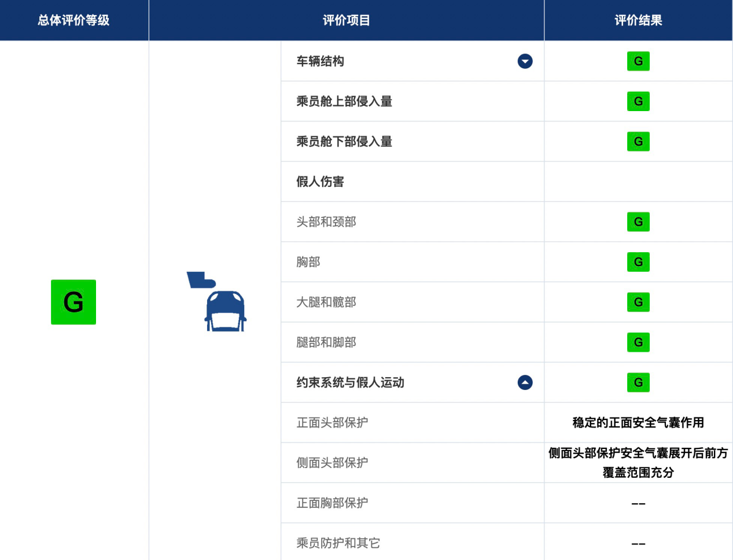
Task: Click the 稳定的正面安全气囊作用 result text
Action: (x=638, y=423)
